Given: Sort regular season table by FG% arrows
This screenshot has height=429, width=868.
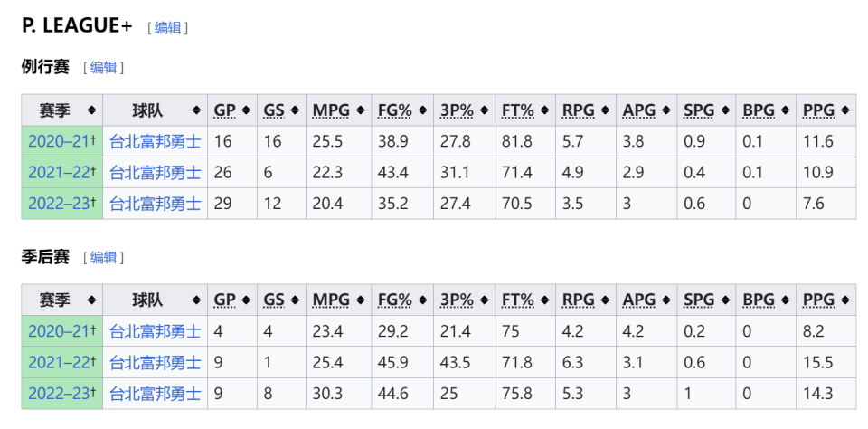Looking at the screenshot, I should pos(420,110).
